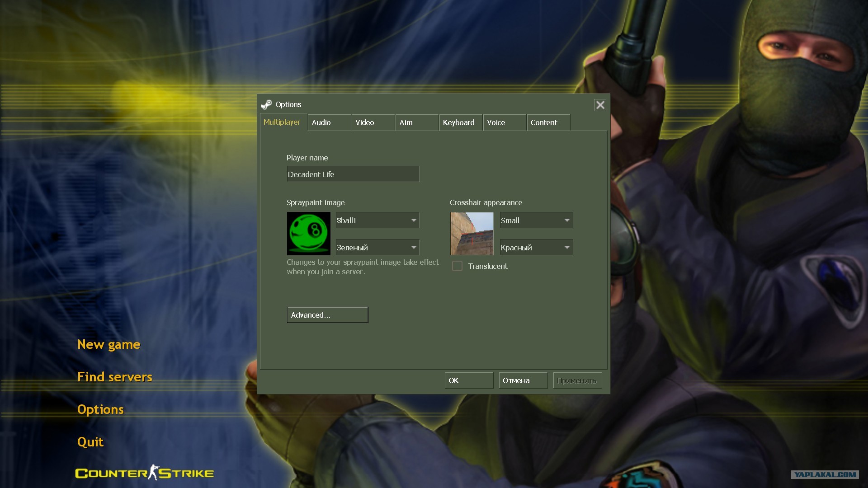Viewport: 868px width, 488px height.
Task: Click the Advanced... button
Action: point(327,315)
